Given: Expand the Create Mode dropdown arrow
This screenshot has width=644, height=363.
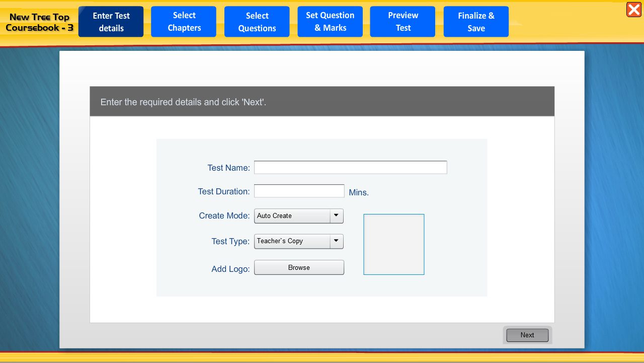Looking at the screenshot, I should (x=337, y=216).
